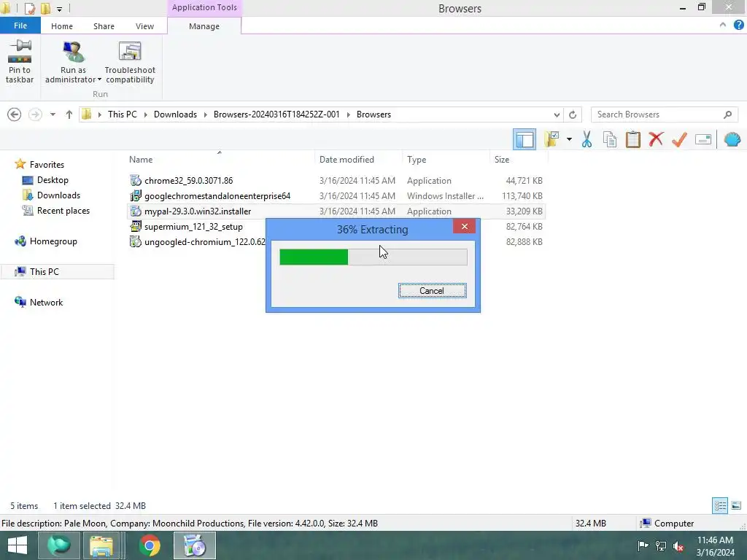Viewport: 747px width, 560px height.
Task: Click the red X Delete icon
Action: (x=656, y=139)
